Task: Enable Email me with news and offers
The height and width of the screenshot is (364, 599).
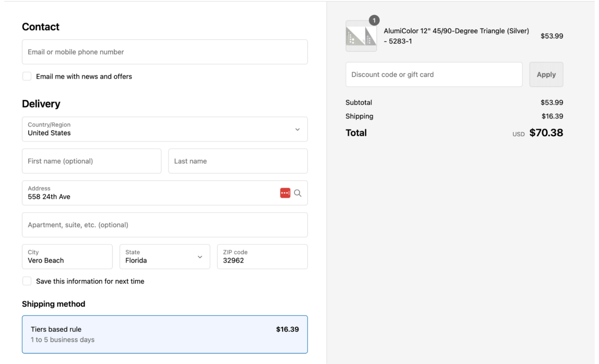Action: coord(27,76)
